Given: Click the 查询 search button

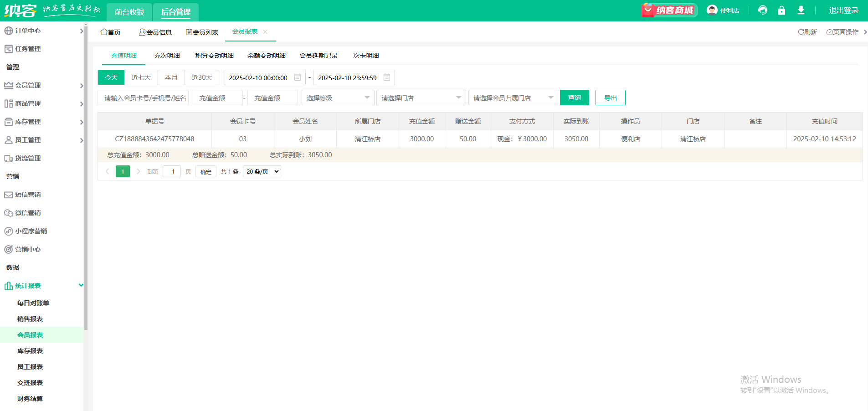Looking at the screenshot, I should 574,98.
